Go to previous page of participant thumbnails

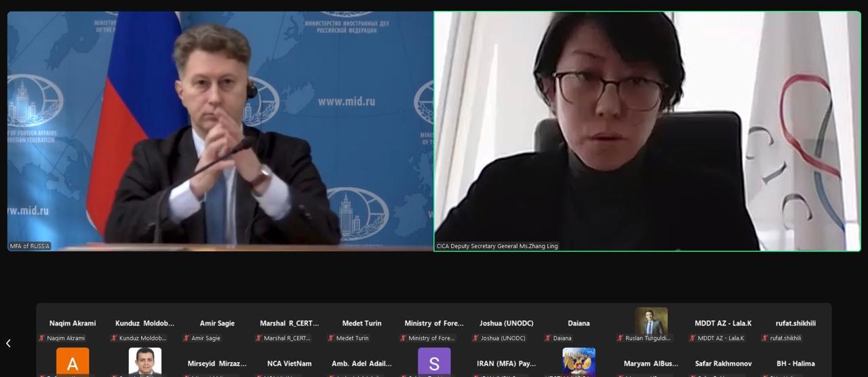click(8, 343)
